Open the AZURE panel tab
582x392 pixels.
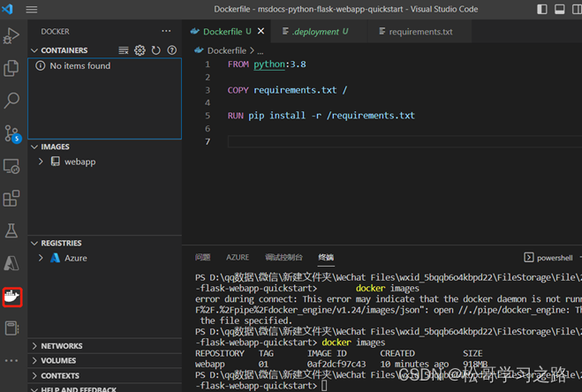238,257
